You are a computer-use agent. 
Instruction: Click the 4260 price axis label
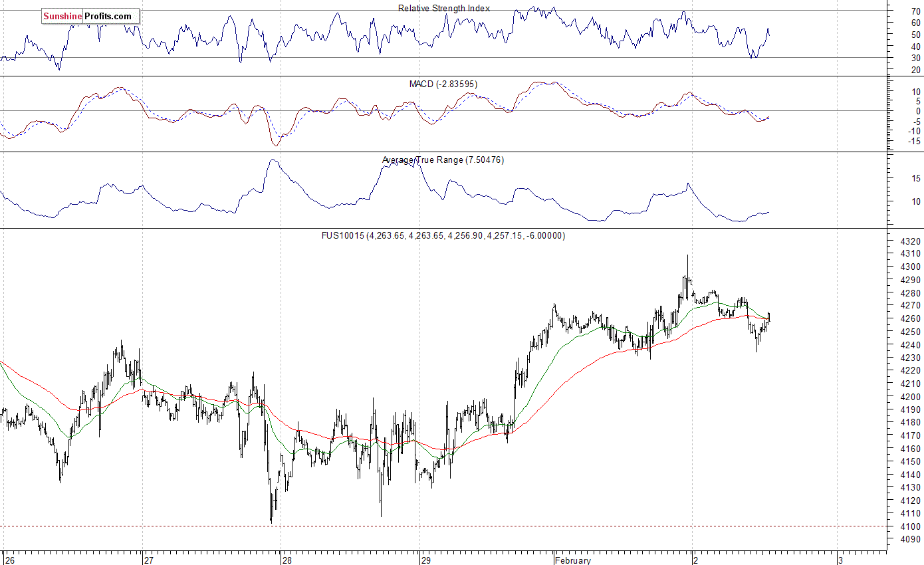(912, 318)
